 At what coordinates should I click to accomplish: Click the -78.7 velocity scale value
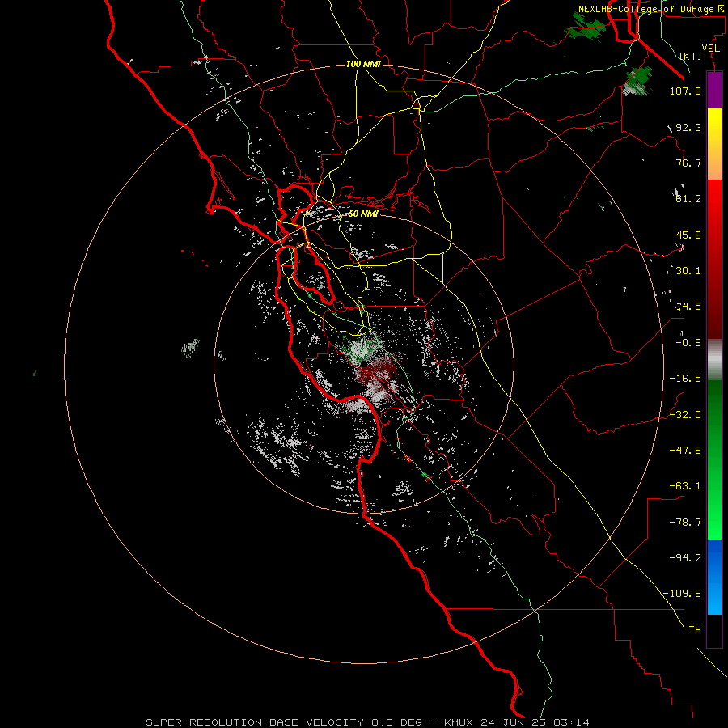(x=685, y=523)
